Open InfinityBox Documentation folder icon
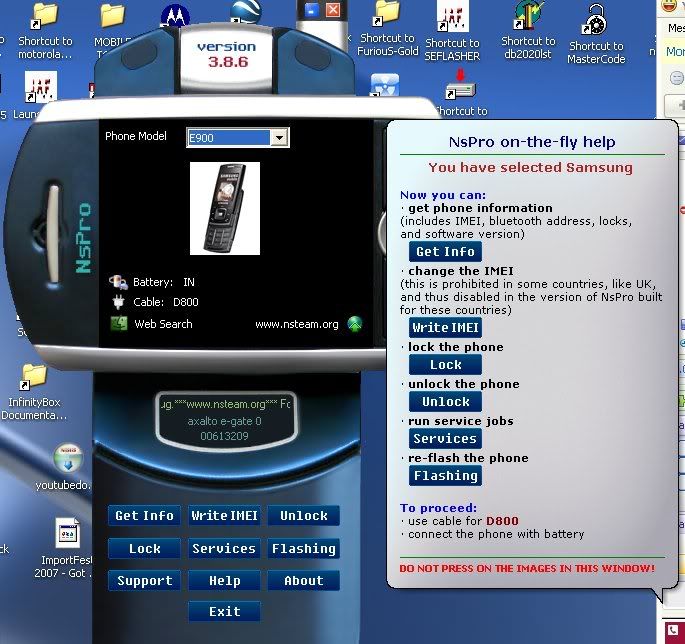This screenshot has width=685, height=644. (34, 392)
